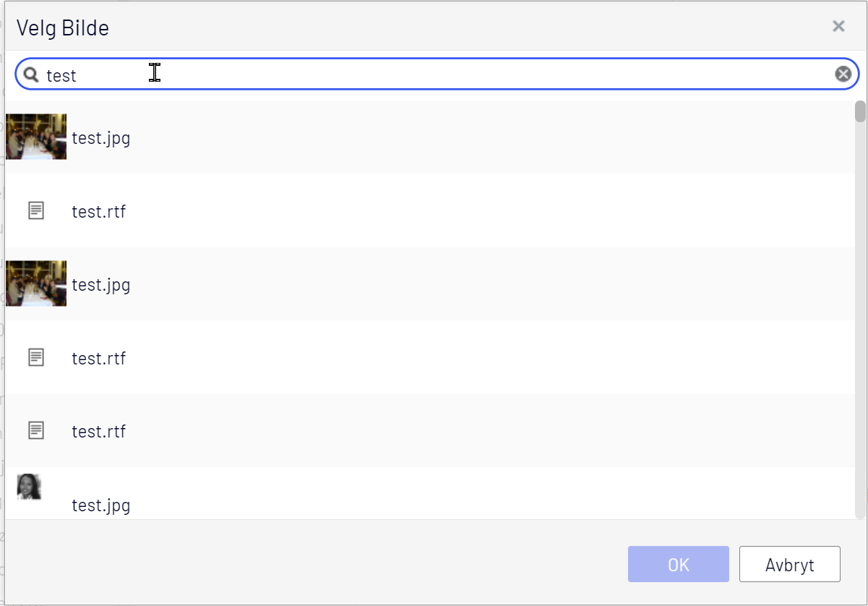Click the document icon of the third test.rtf
Screen dimensions: 868x606
36,430
